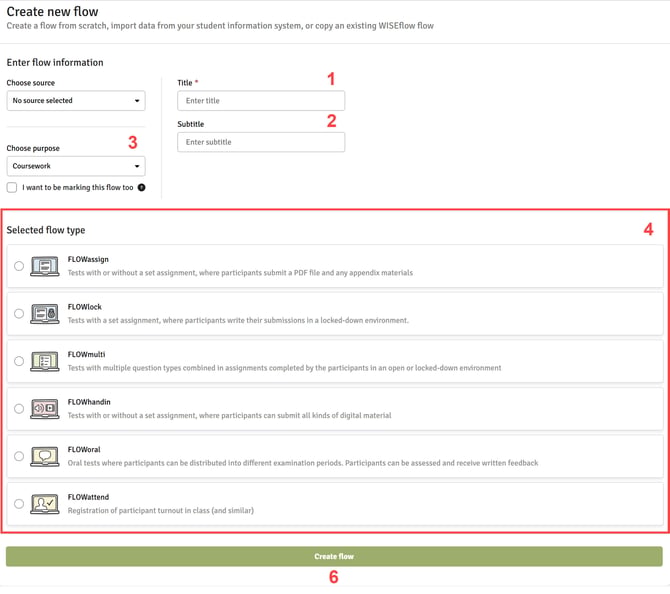This screenshot has height=594, width=670.
Task: Click 'Registration of participant turnout in class' description
Action: click(161, 511)
